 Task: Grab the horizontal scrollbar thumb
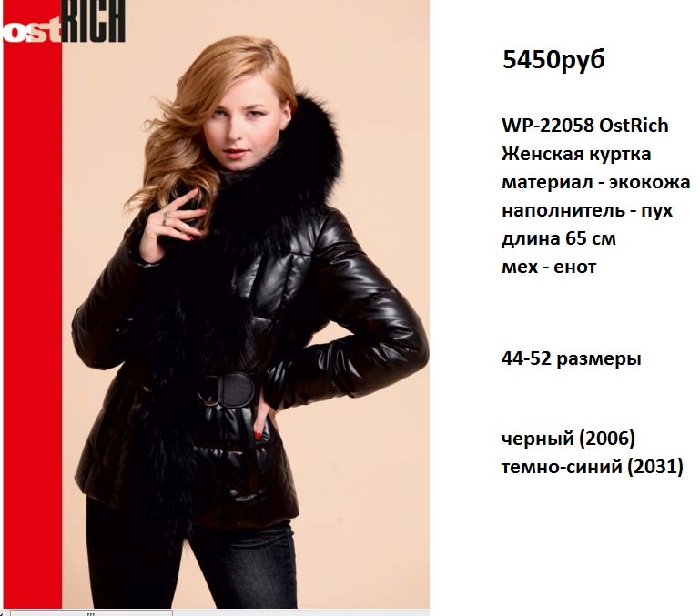[92, 613]
